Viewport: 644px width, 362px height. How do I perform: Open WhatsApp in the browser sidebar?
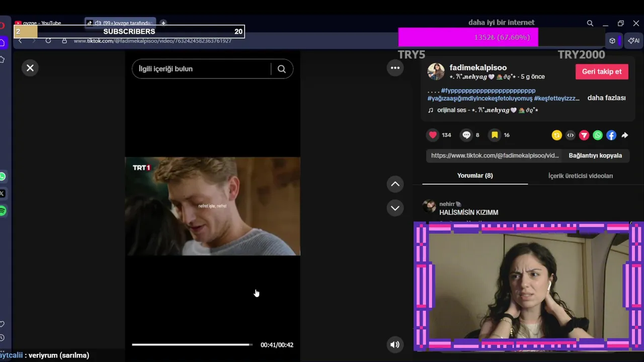point(3,176)
